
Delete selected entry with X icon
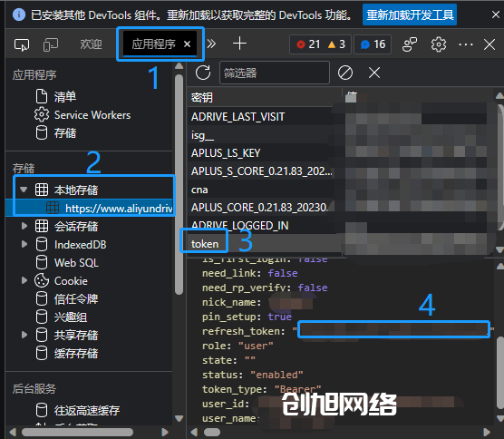(x=374, y=73)
